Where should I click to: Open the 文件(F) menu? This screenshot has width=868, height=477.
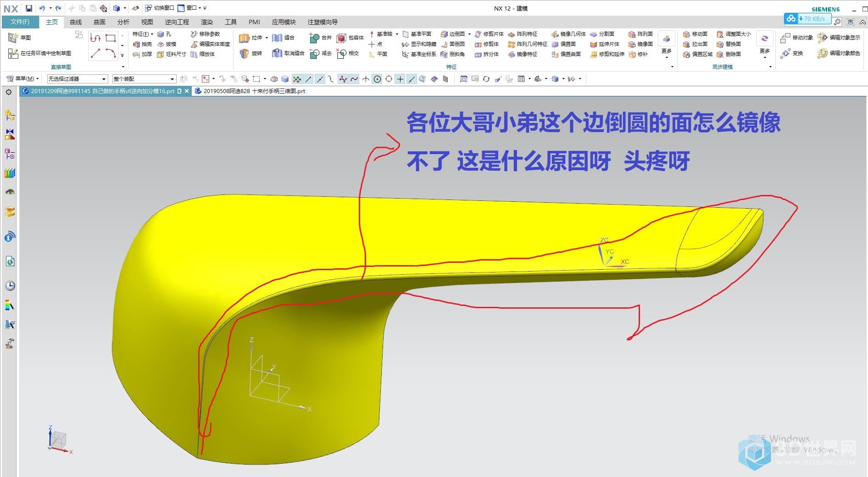pyautogui.click(x=20, y=22)
